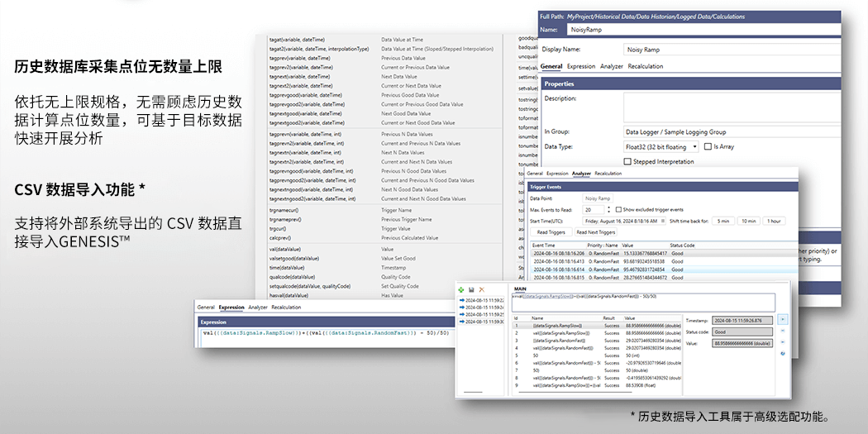
Task: Select trigger event row 08:18:16.413
Action: click(x=663, y=260)
